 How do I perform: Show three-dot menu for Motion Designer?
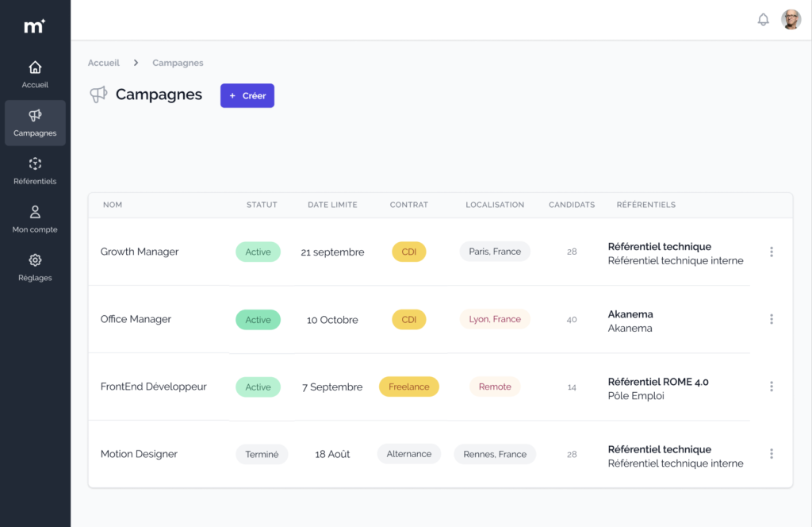pyautogui.click(x=771, y=454)
